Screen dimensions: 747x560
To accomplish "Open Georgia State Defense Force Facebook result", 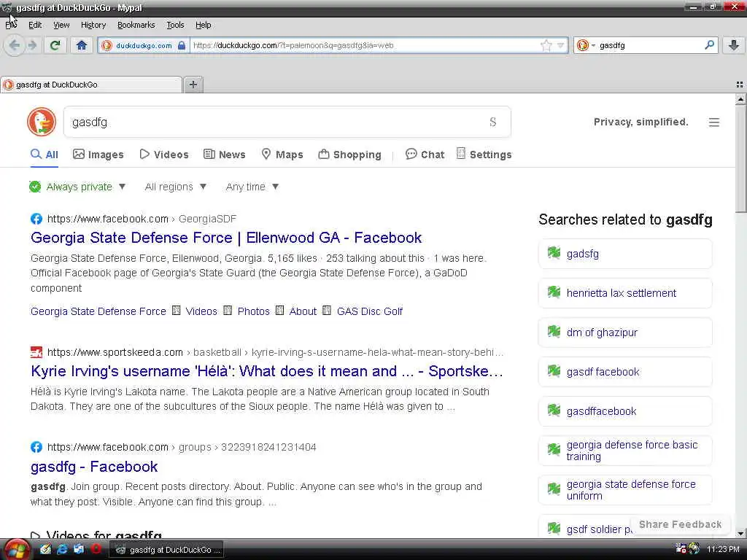I will [x=226, y=238].
